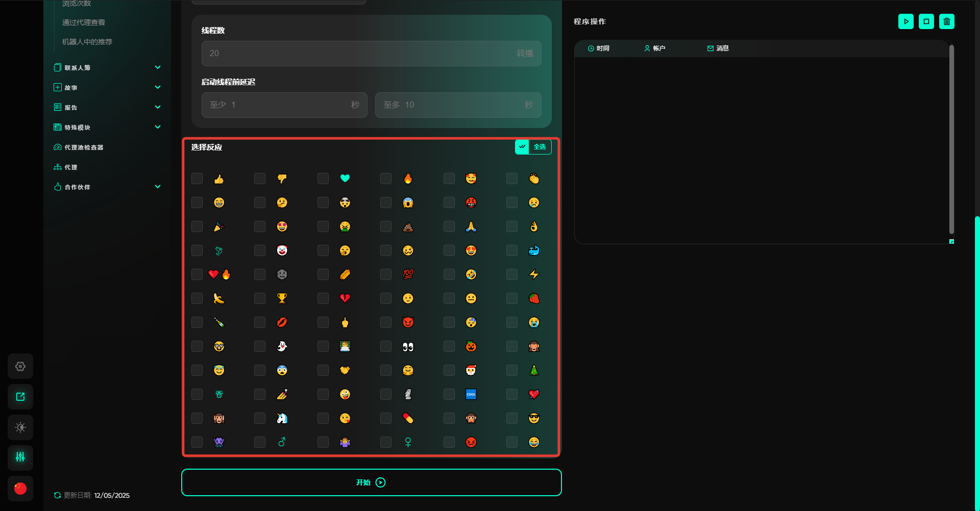Click the China flag language icon
This screenshot has height=511, width=980.
(x=20, y=488)
